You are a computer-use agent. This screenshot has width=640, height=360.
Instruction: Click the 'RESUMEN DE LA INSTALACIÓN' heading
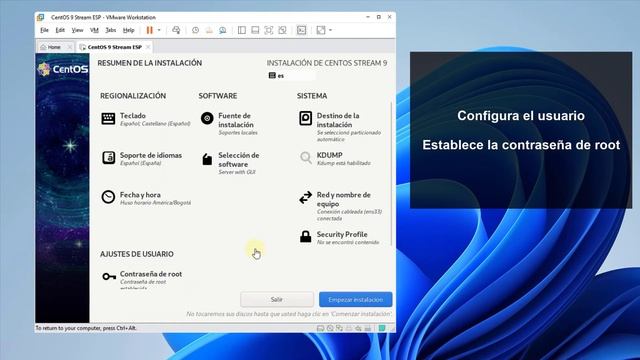(x=149, y=63)
